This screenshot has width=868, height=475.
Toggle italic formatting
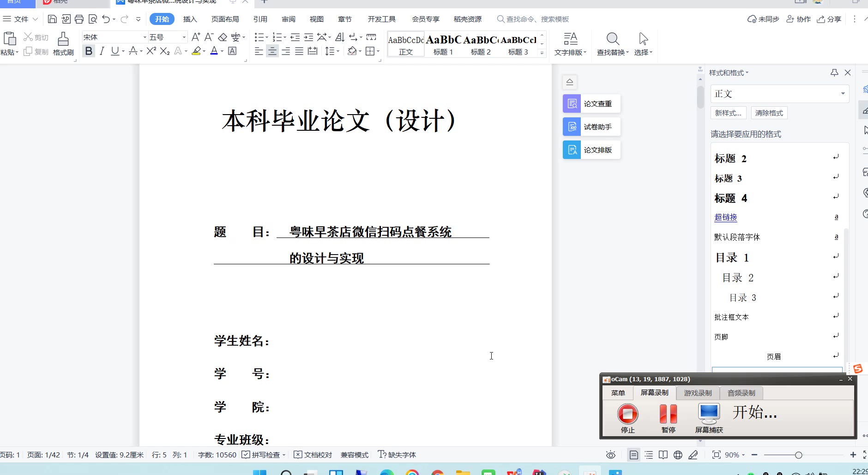[x=102, y=51]
